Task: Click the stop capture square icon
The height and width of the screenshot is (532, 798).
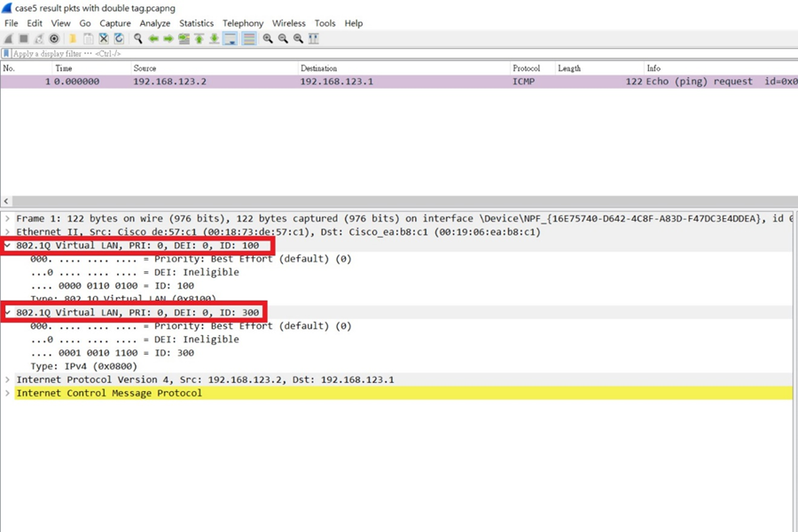Action: [24, 39]
